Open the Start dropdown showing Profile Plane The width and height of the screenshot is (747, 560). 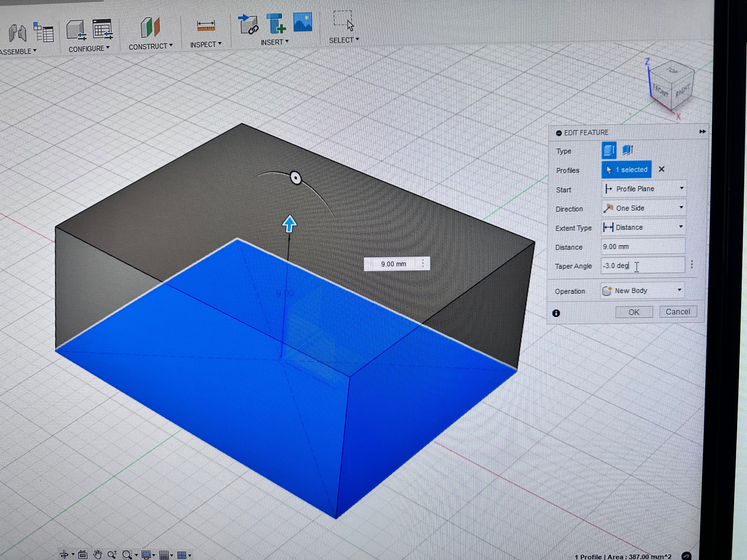pyautogui.click(x=644, y=189)
